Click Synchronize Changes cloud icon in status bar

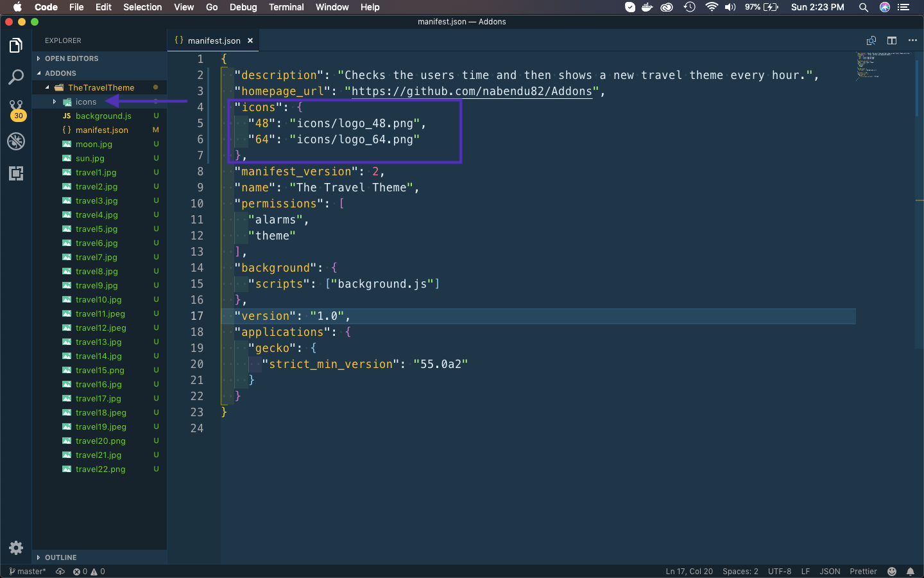(x=60, y=572)
